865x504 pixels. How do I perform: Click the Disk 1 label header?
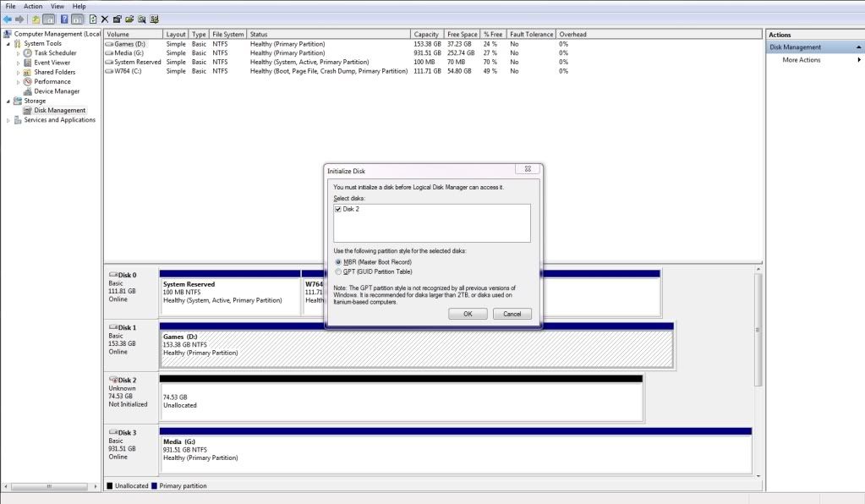[127, 327]
